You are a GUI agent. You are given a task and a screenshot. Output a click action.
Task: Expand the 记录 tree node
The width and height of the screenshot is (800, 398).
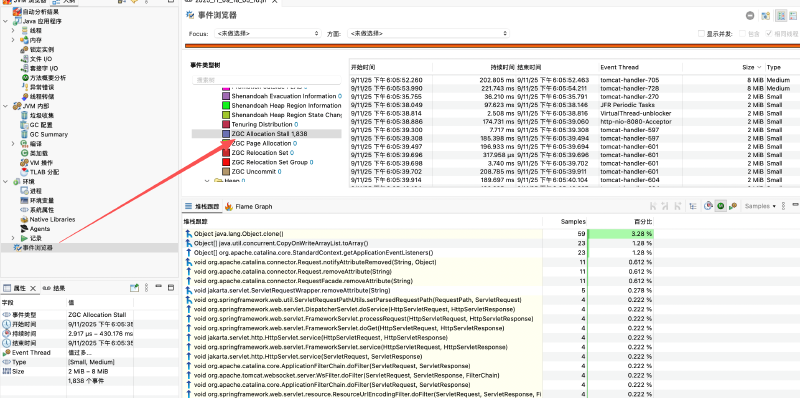(x=14, y=238)
